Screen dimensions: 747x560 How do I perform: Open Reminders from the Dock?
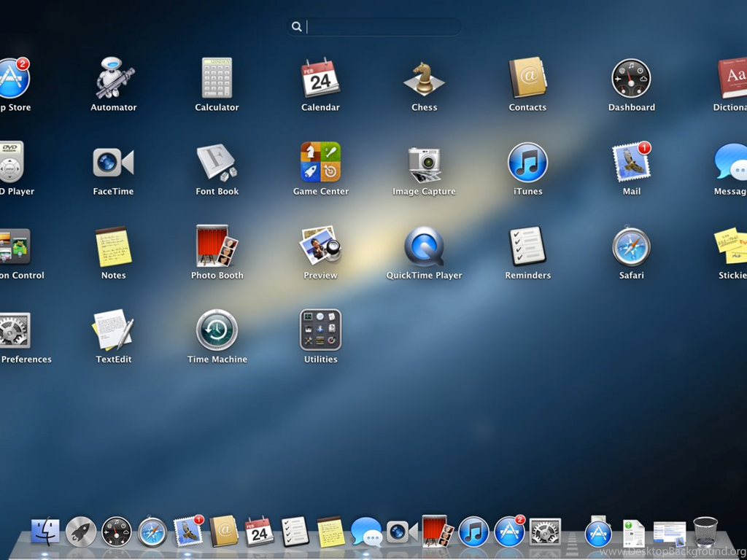point(295,532)
